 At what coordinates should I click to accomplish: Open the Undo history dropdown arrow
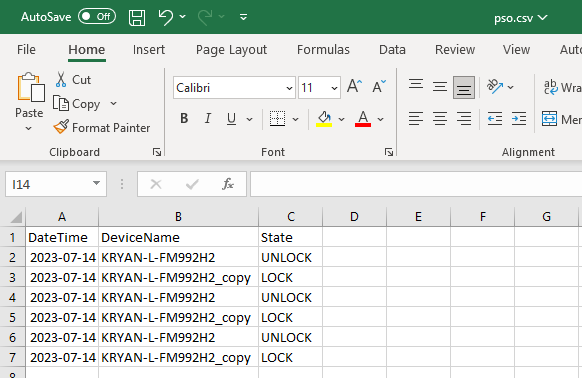(x=183, y=17)
